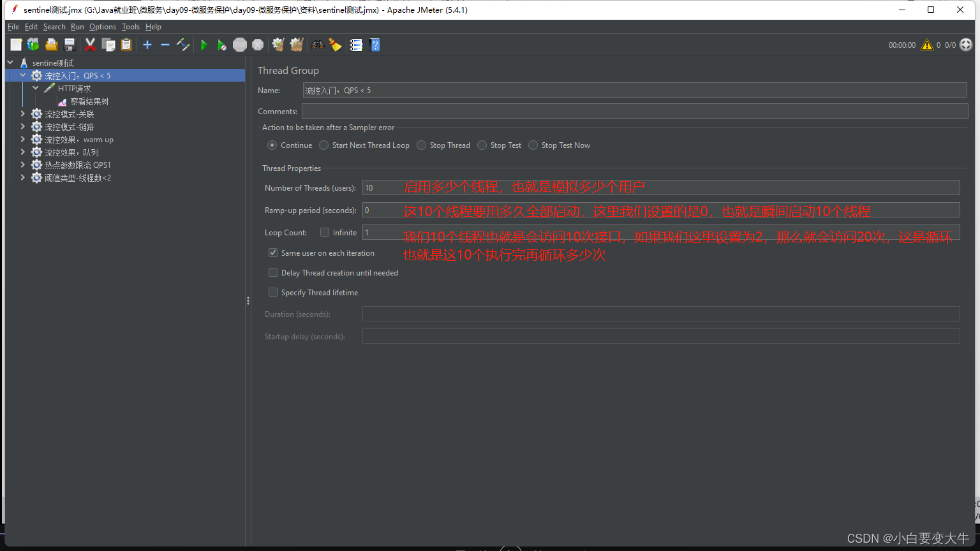Select the Stop Test Now radio button

533,145
